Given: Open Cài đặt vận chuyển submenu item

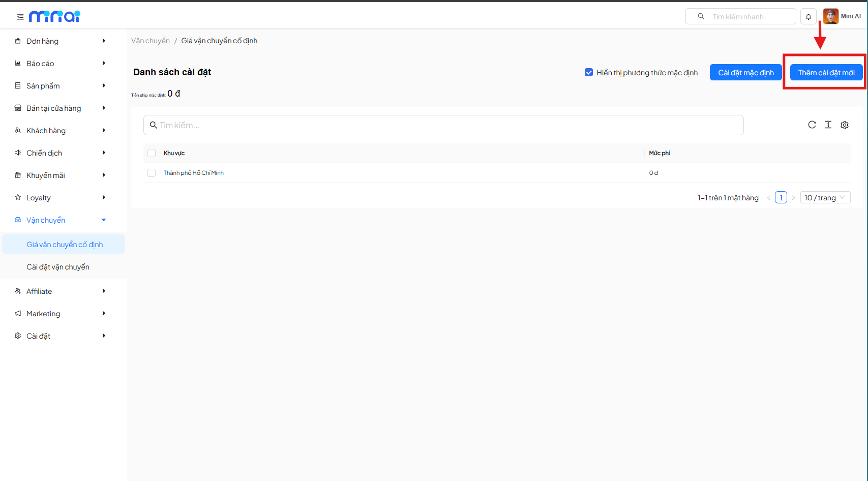Looking at the screenshot, I should point(58,267).
